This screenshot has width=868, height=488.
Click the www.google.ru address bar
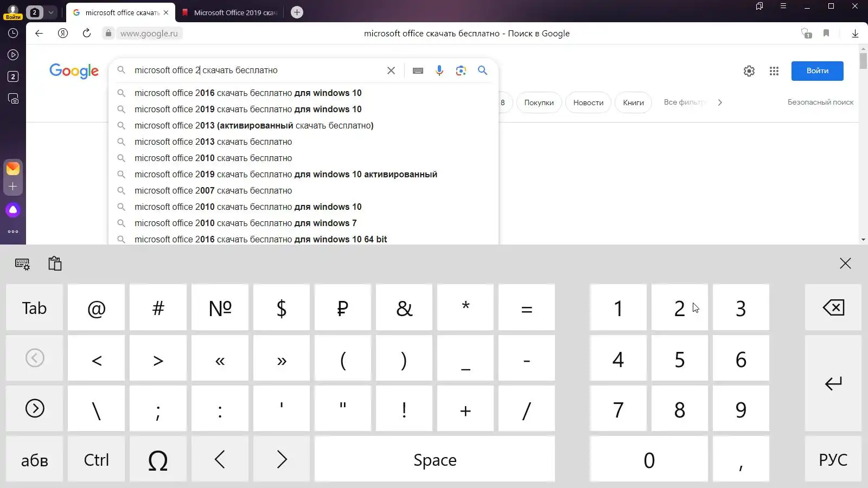(x=149, y=33)
